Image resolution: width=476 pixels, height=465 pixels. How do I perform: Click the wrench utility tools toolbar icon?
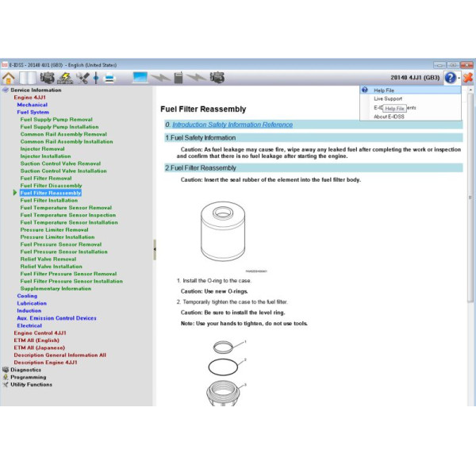click(82, 77)
